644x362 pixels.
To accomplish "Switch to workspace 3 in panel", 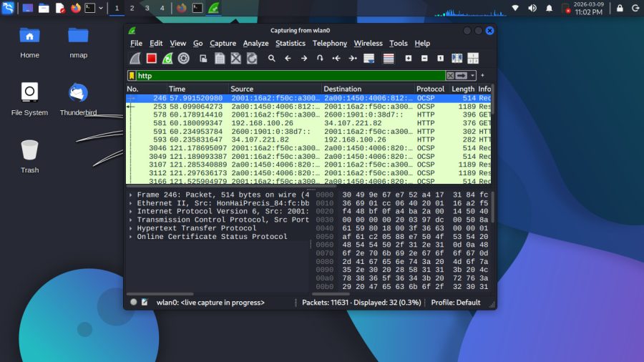I will [147, 8].
